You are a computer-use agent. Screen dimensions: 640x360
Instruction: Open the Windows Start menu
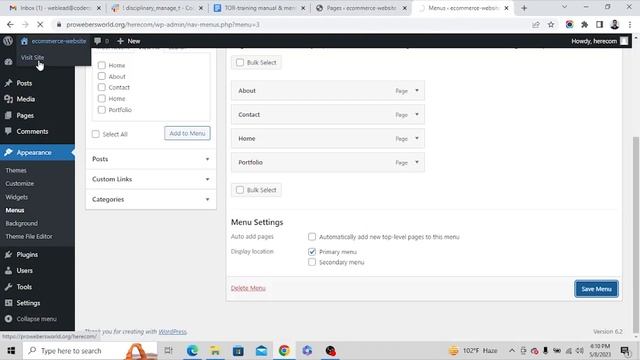(x=11, y=351)
